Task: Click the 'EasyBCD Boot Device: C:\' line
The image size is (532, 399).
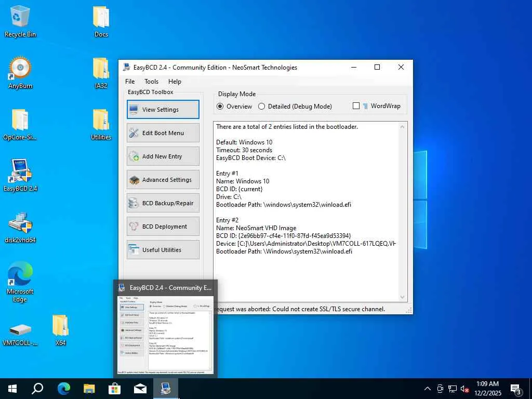Action: [x=251, y=158]
